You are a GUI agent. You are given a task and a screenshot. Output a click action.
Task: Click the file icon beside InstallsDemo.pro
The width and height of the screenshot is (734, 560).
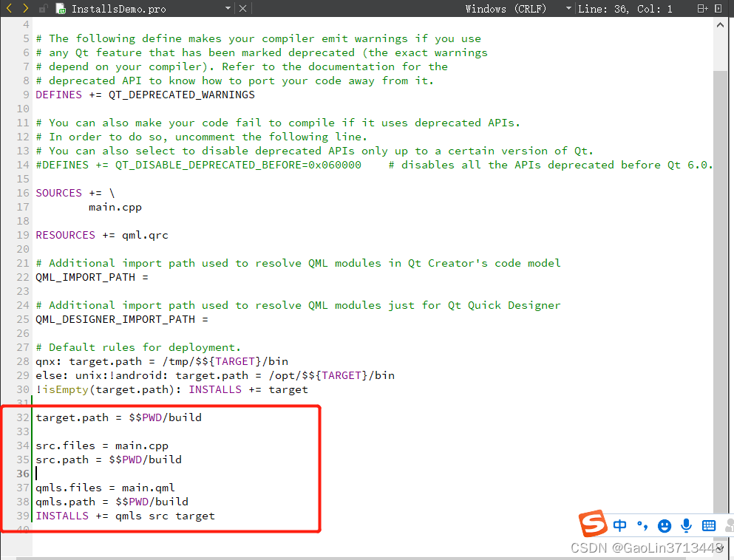[x=59, y=10]
